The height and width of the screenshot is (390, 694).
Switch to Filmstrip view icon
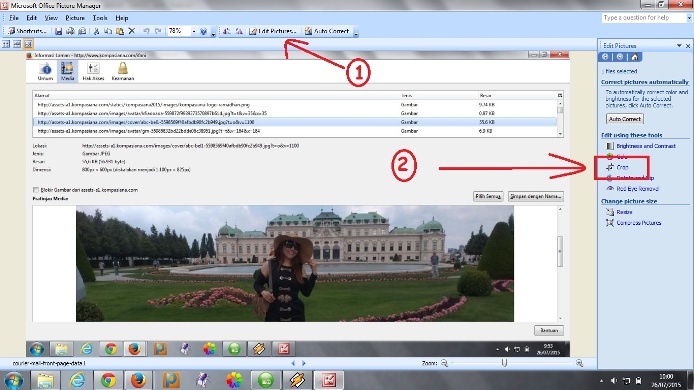(x=17, y=44)
